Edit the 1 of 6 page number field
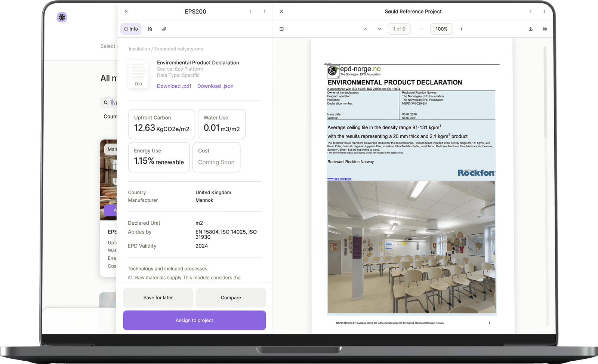The width and height of the screenshot is (598, 364). 399,29
